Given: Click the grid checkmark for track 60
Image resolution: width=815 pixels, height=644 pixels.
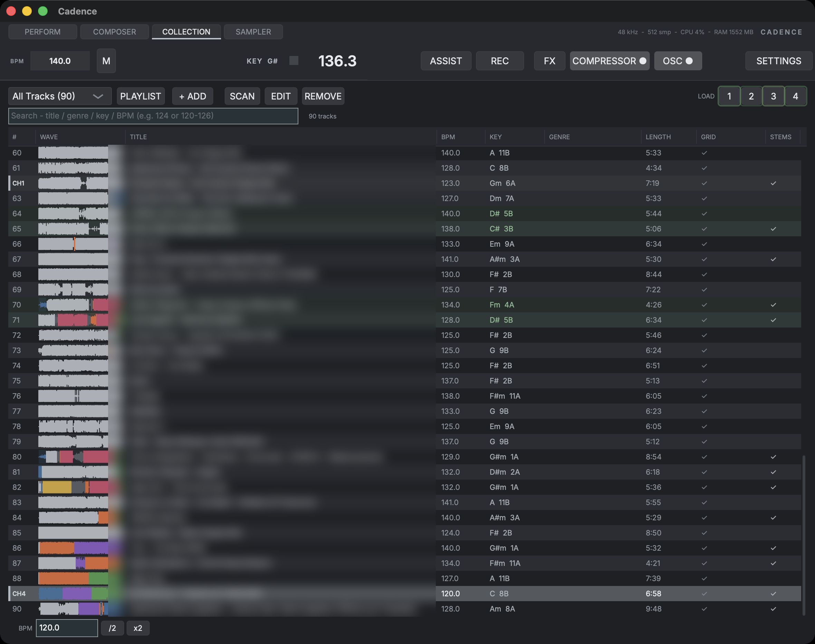Looking at the screenshot, I should [704, 153].
